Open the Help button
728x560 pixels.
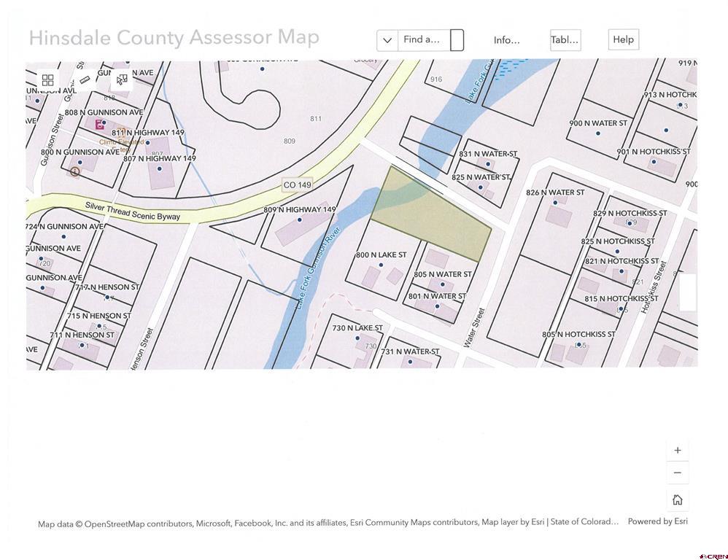(x=624, y=39)
